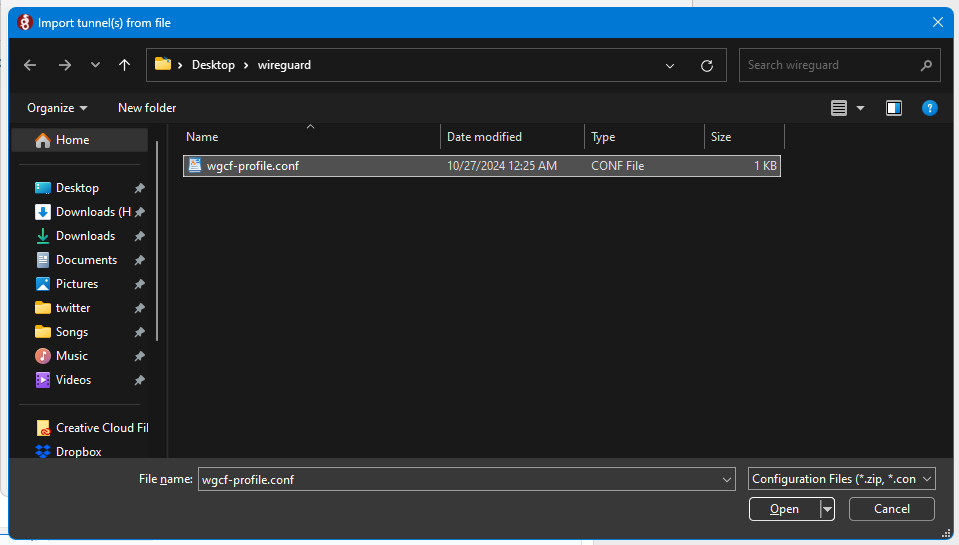
Task: Open recent locations dropdown arrow
Action: 95,65
